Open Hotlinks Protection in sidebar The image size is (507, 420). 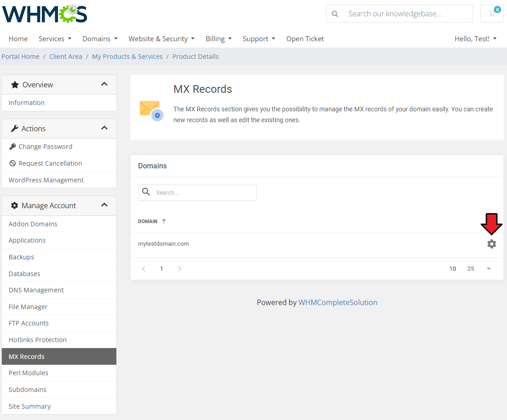[x=59, y=340]
